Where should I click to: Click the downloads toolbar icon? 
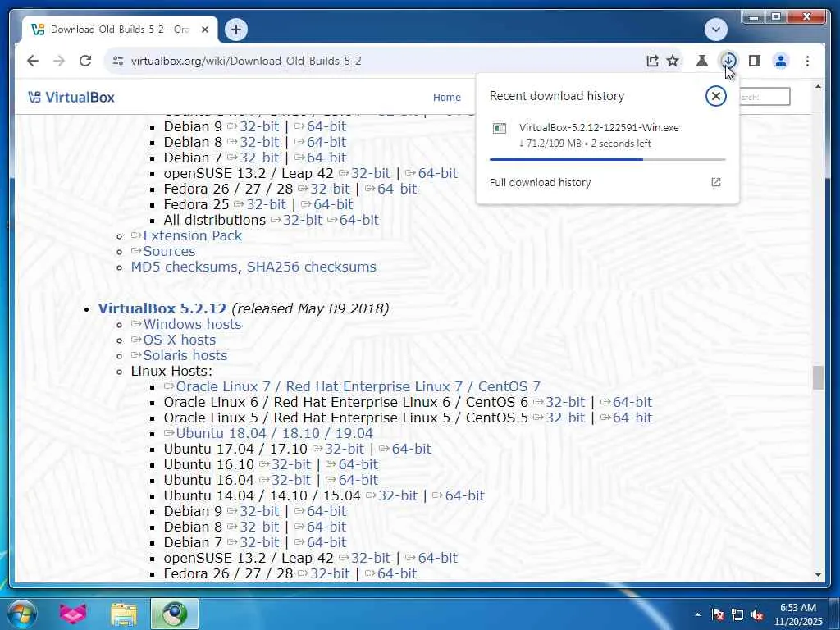click(x=728, y=61)
